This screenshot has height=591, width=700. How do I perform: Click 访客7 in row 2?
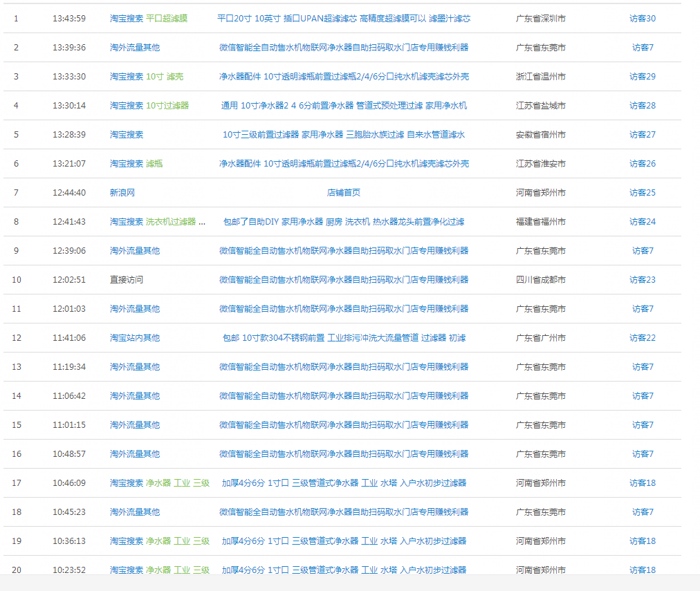tap(643, 47)
